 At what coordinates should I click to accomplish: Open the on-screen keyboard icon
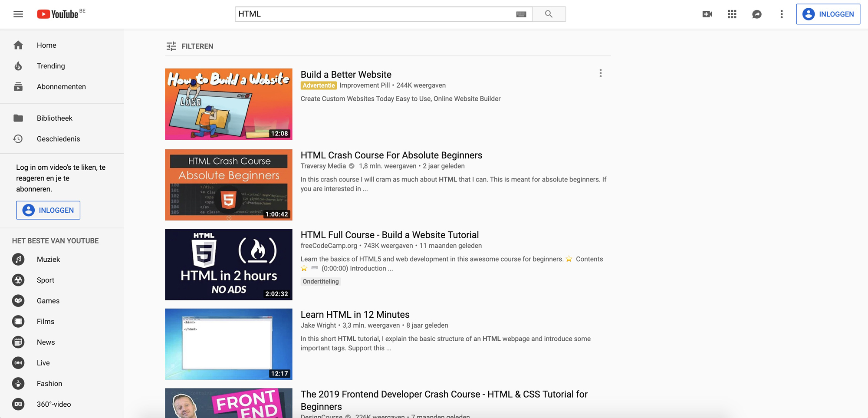[521, 14]
